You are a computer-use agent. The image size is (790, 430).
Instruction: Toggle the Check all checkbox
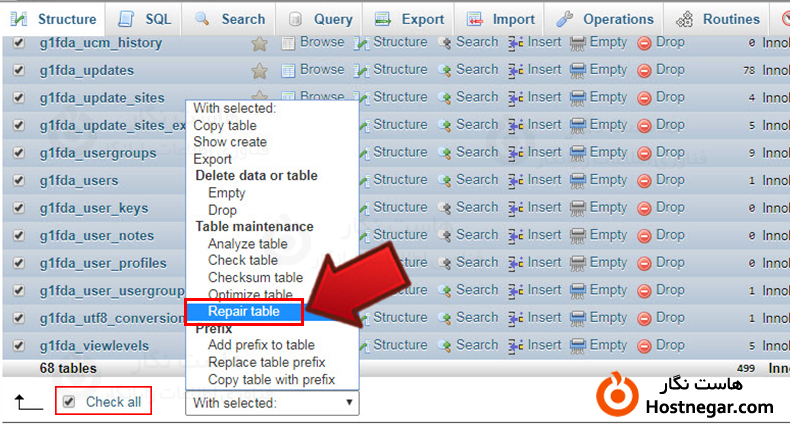coord(68,402)
